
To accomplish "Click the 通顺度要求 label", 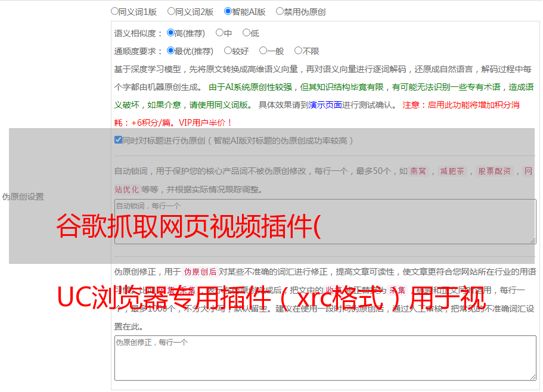I will coord(138,51).
